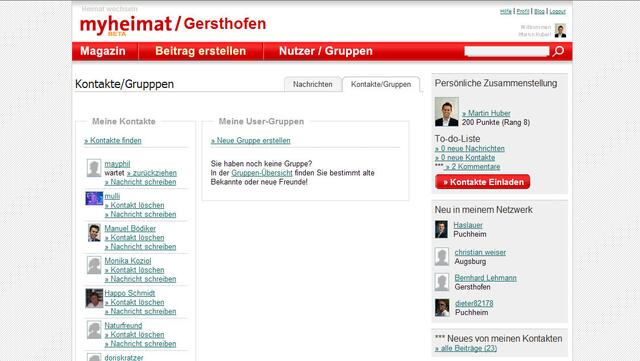This screenshot has width=640, height=361.
Task: Click Kontakt löschen for Naturfreund
Action: pos(134,334)
